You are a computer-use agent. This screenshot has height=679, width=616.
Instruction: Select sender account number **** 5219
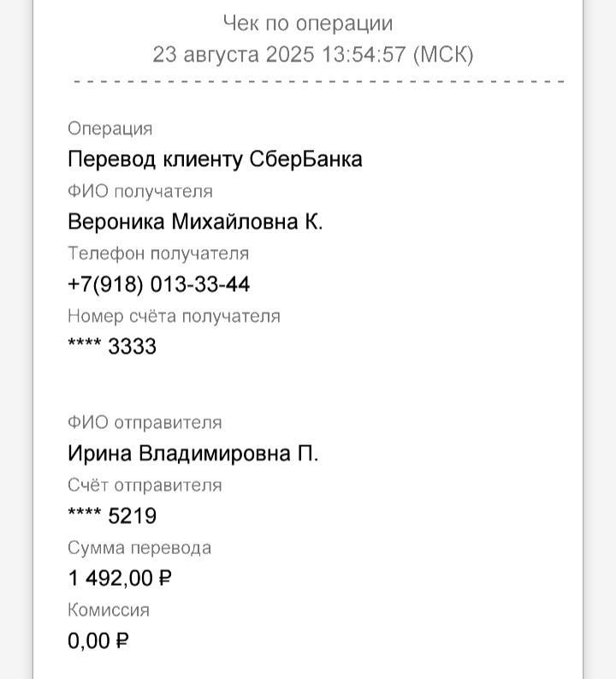pyautogui.click(x=112, y=515)
